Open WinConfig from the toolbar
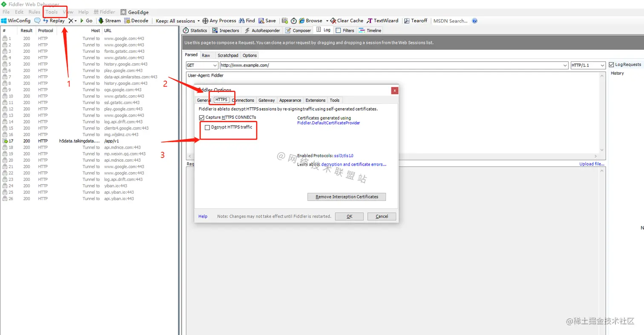644x335 pixels. [16, 20]
